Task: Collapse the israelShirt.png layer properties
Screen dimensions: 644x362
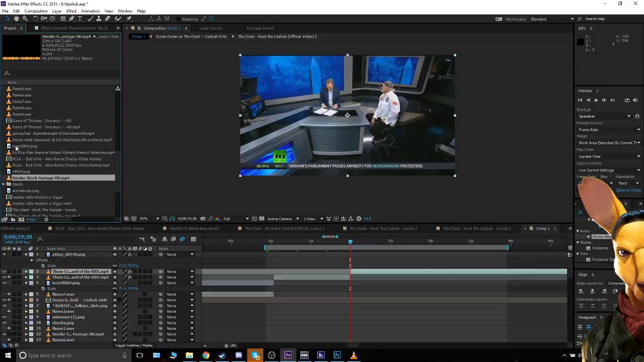Action: (x=26, y=283)
